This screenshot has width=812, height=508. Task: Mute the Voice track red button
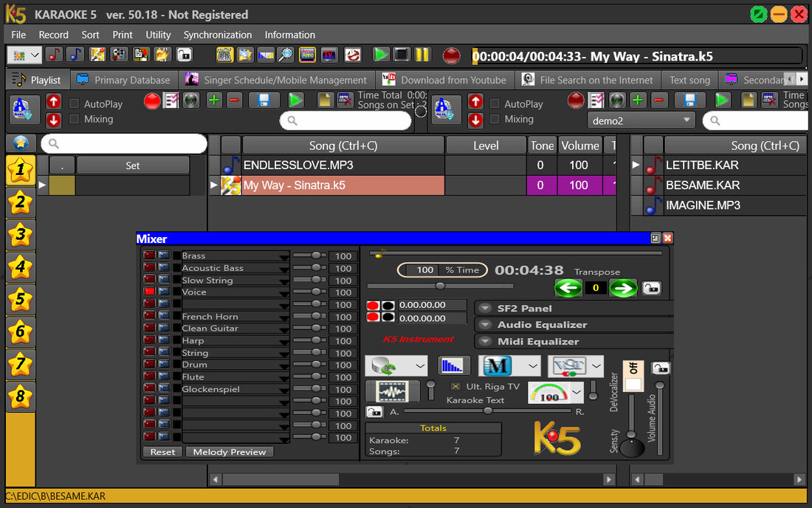(x=149, y=292)
